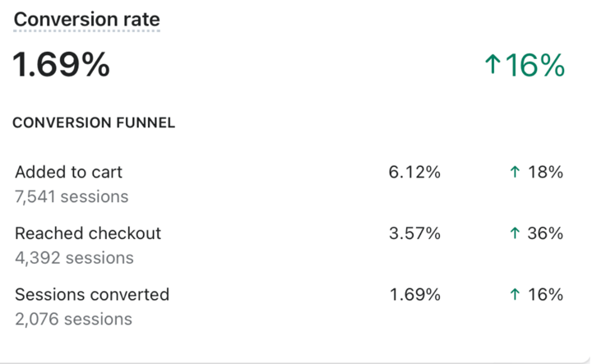Image resolution: width=592 pixels, height=364 pixels.
Task: Select the 36% change value
Action: 546,233
